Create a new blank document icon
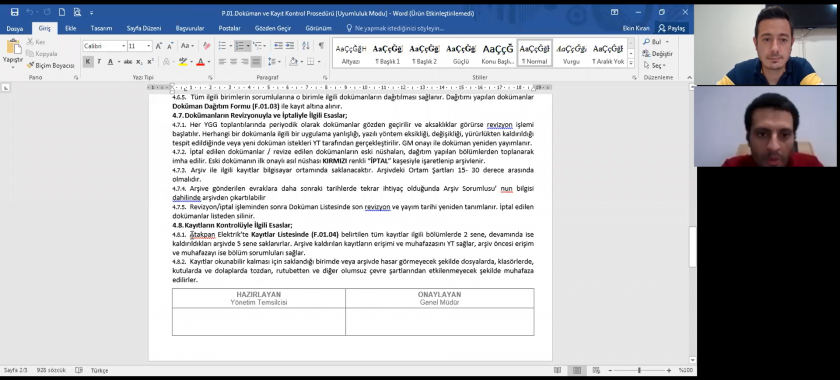This screenshot has width=840, height=380. point(62,12)
